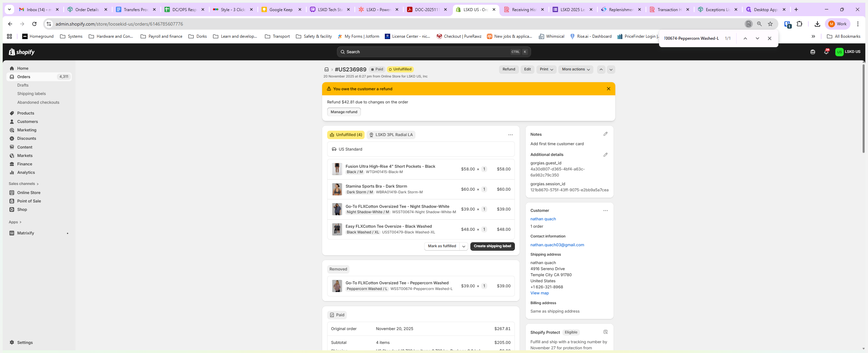868x353 pixels.
Task: Expand Mark as fulfilled options arrow
Action: pyautogui.click(x=463, y=247)
